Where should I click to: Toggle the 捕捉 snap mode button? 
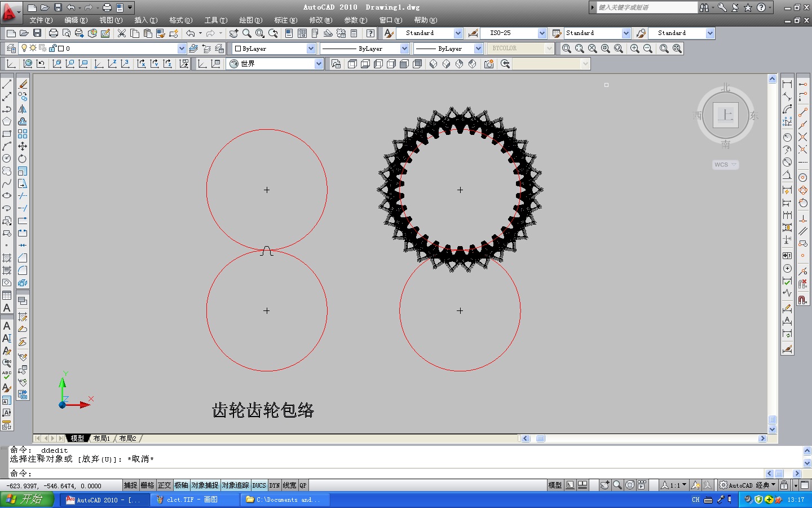[x=130, y=485]
